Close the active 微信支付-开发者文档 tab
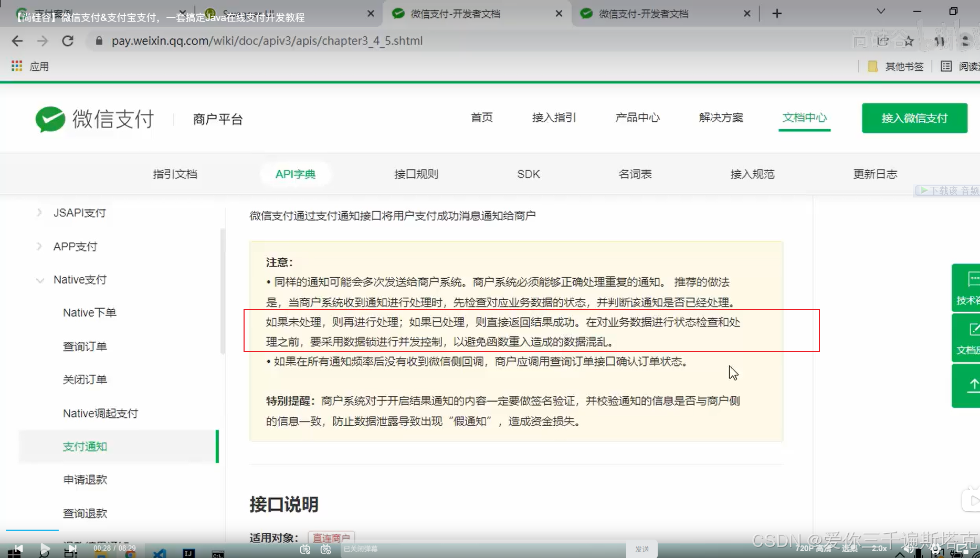 [559, 14]
